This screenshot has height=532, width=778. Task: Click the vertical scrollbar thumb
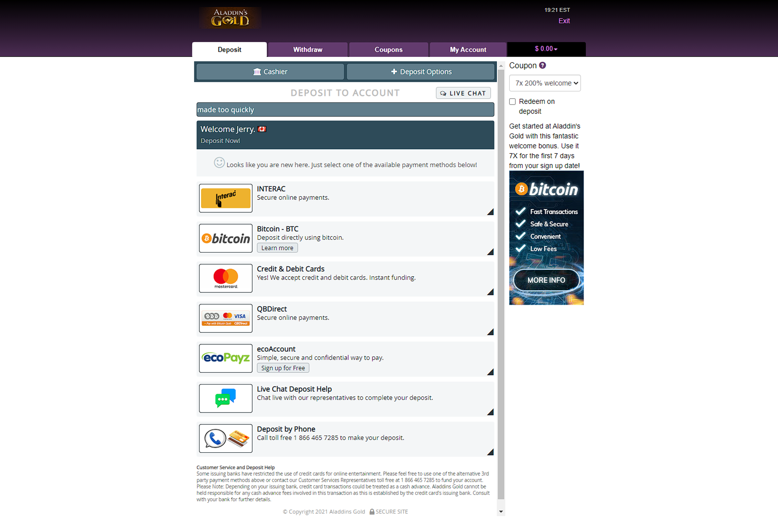pos(501,284)
